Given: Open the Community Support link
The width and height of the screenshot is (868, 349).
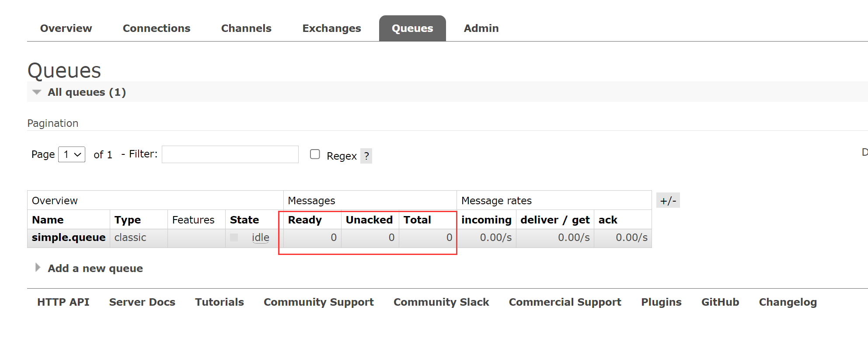Looking at the screenshot, I should pyautogui.click(x=319, y=302).
